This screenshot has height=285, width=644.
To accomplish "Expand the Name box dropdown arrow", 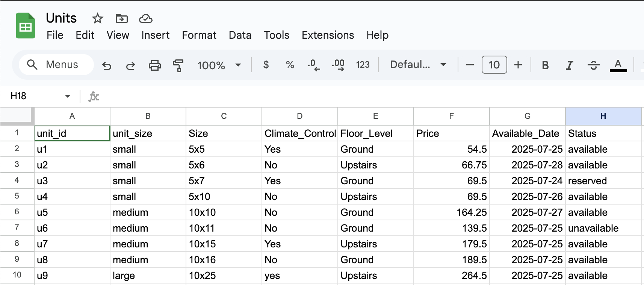I will [68, 96].
